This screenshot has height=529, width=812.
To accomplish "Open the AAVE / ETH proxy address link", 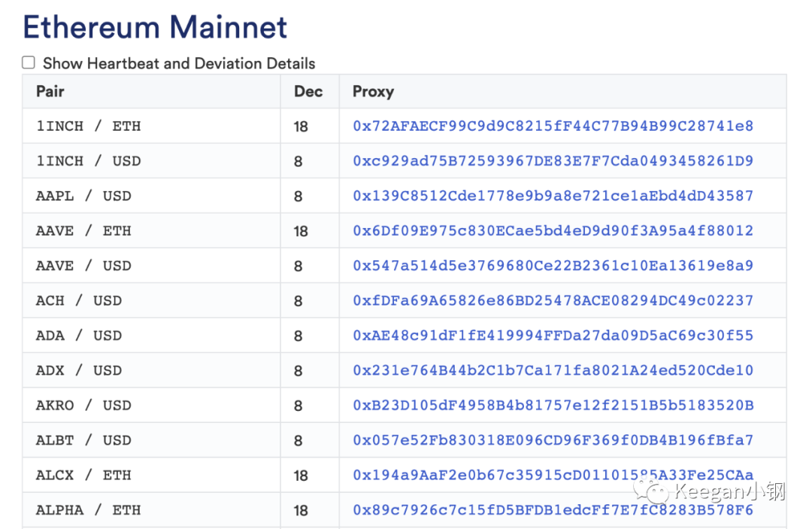I will pyautogui.click(x=553, y=230).
